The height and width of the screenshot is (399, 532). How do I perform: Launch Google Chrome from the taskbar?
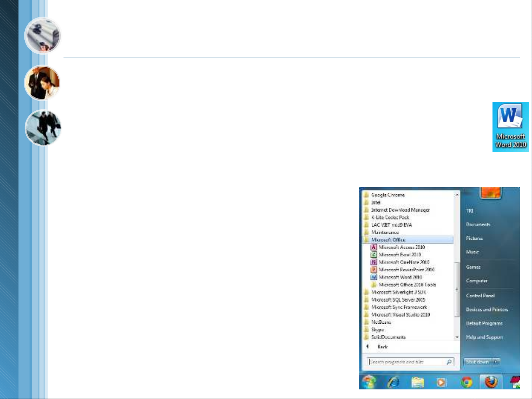coord(467,382)
